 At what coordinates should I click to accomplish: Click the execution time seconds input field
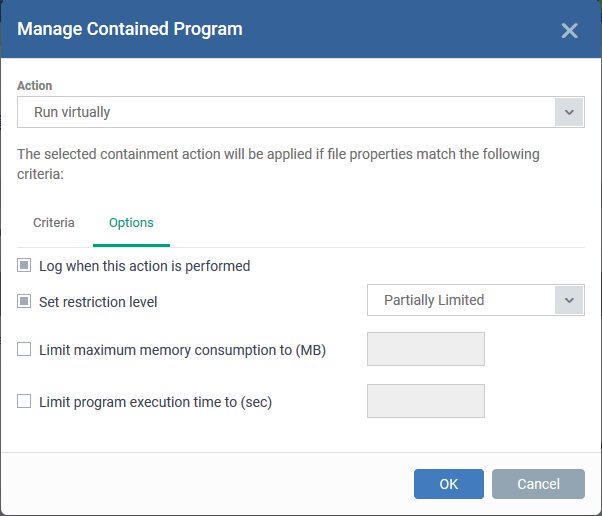426,401
